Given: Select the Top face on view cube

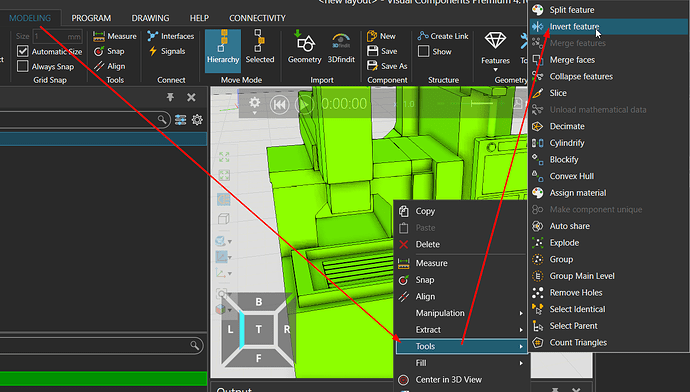Looking at the screenshot, I should click(259, 329).
